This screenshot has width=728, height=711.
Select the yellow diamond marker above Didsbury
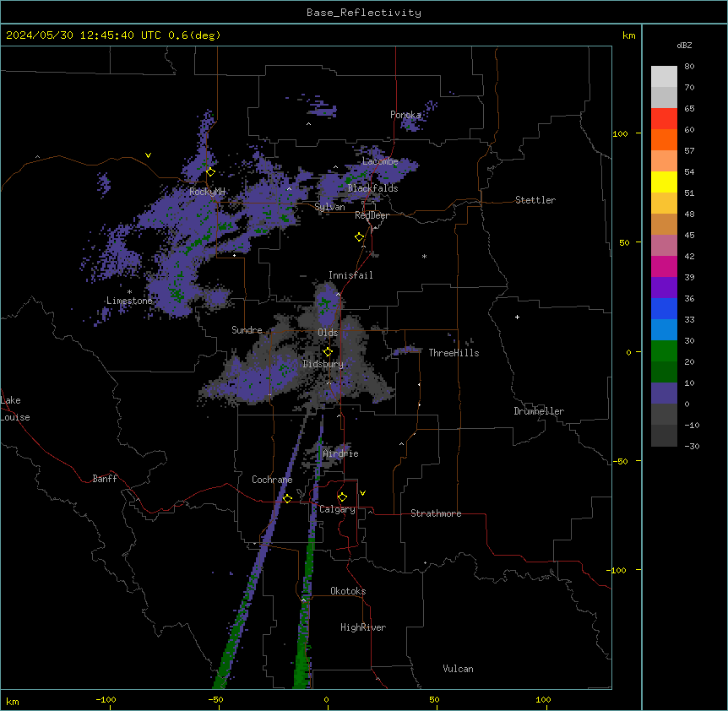tap(328, 352)
